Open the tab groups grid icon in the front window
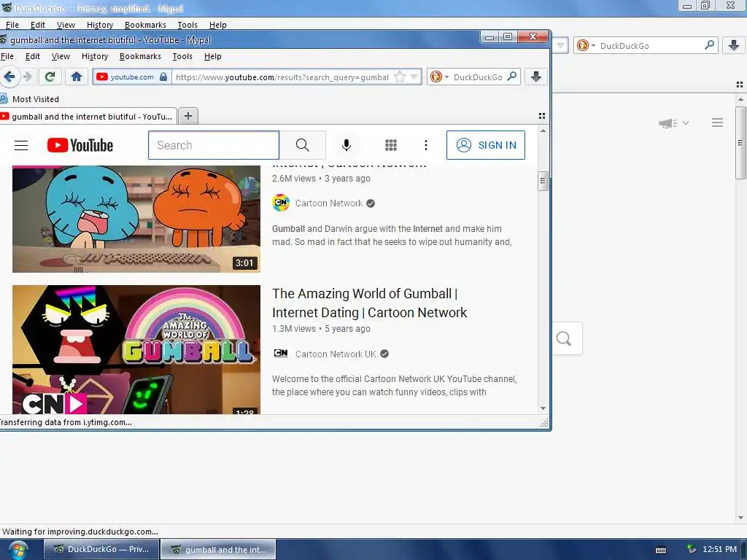 [542, 116]
